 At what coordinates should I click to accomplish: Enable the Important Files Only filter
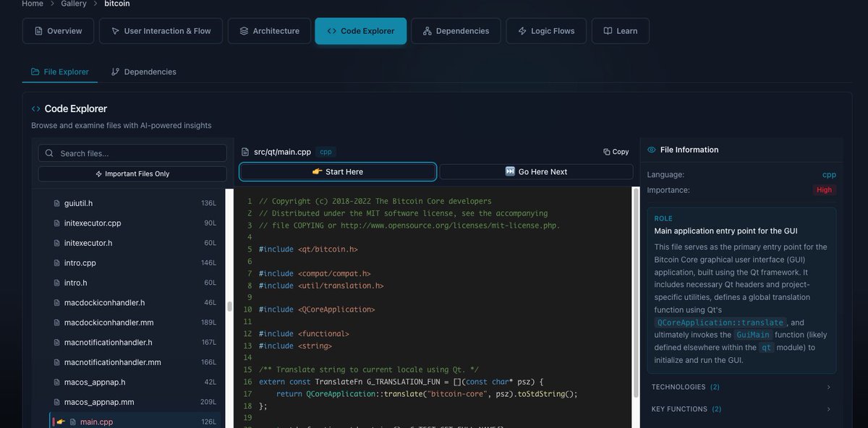click(x=132, y=172)
